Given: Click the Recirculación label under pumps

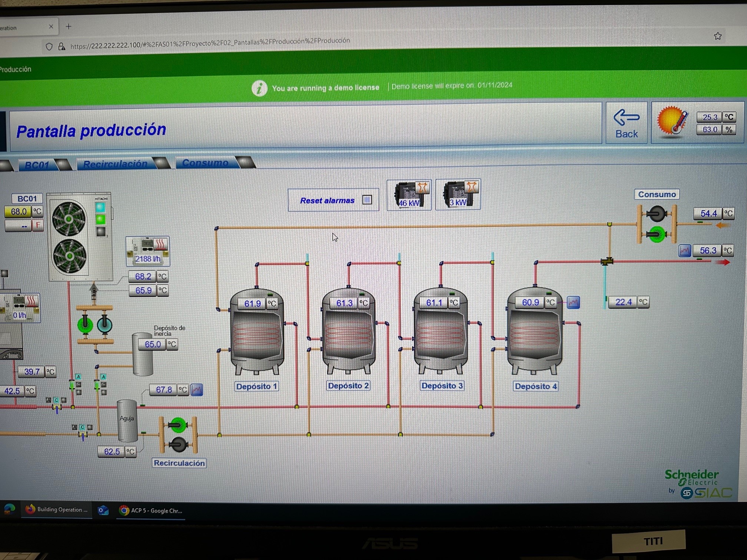Looking at the screenshot, I should click(x=179, y=463).
